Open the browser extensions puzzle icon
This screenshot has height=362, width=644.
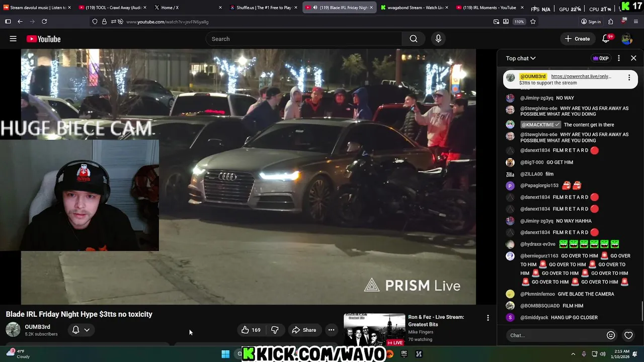610,22
